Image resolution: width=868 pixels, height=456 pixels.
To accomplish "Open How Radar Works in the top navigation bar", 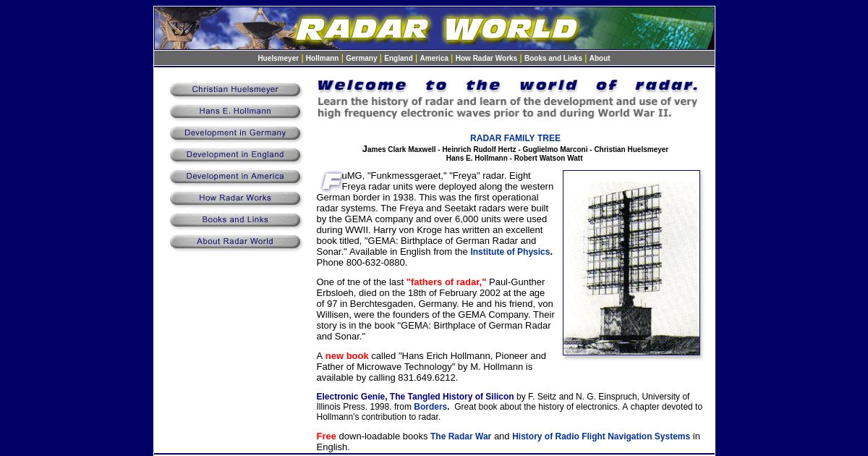I will pyautogui.click(x=486, y=59).
